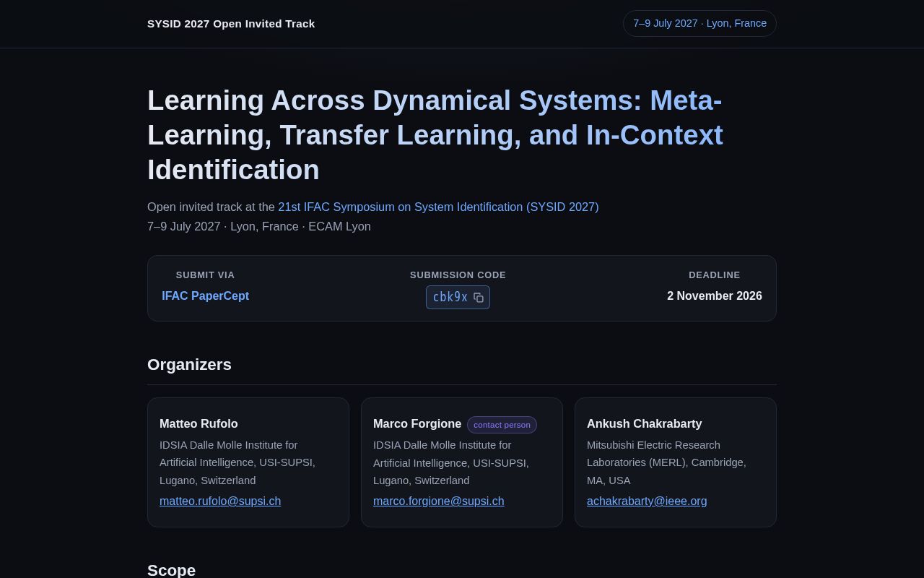Click the venue line mentioning ECAM Lyon
Image resolution: width=924 pixels, height=578 pixels.
click(x=259, y=227)
